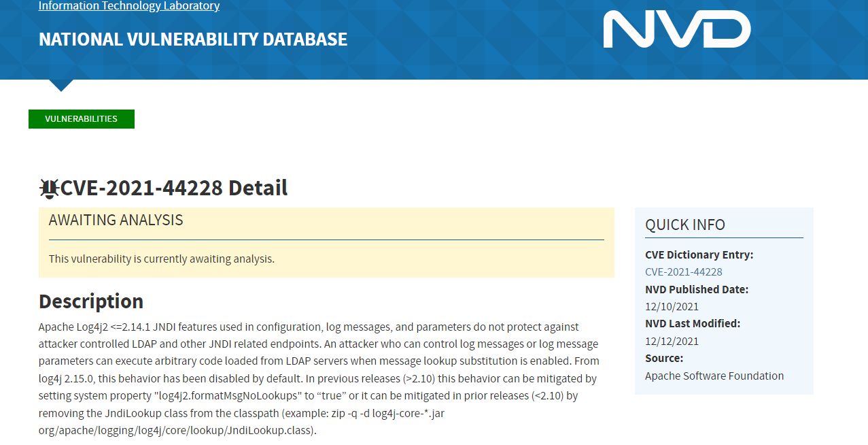Image resolution: width=868 pixels, height=445 pixels.
Task: Click the 'NVD Published Date:' label
Action: coord(697,289)
